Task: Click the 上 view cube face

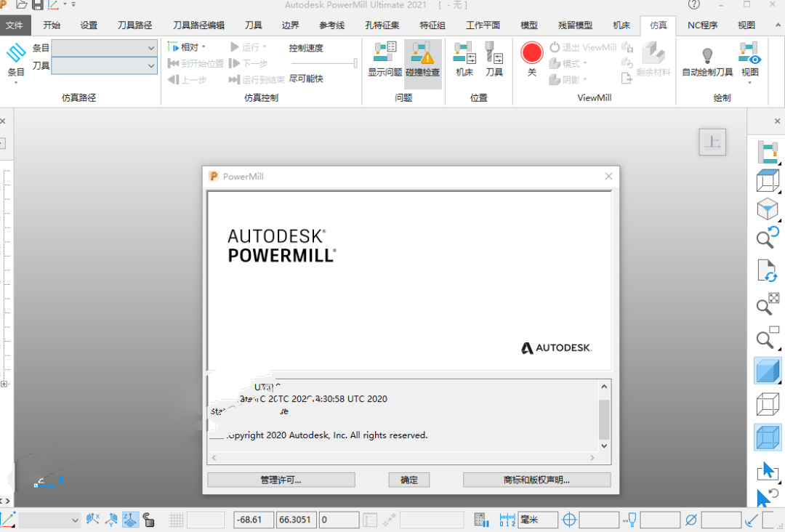Action: [712, 142]
